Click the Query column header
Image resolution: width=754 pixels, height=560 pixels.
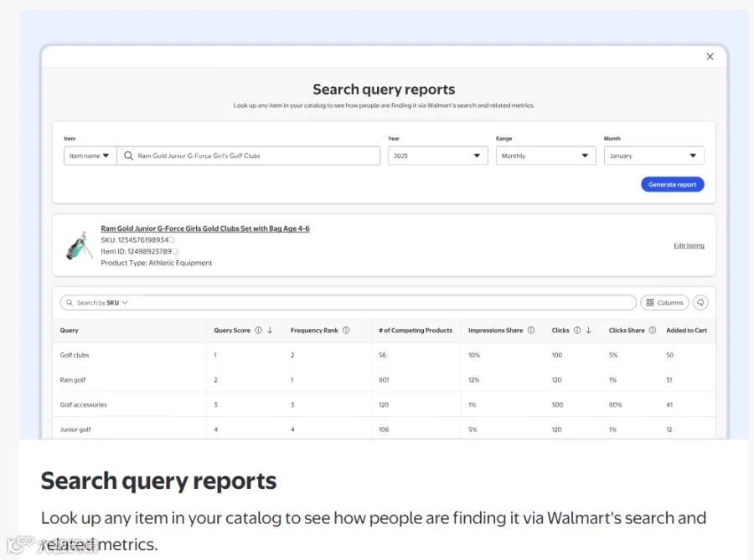[70, 331]
